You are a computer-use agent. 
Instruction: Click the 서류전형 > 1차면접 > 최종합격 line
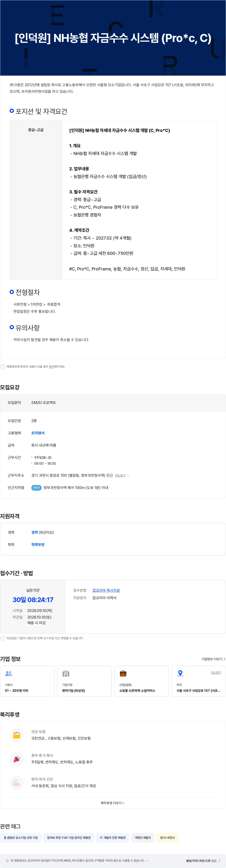[37, 304]
